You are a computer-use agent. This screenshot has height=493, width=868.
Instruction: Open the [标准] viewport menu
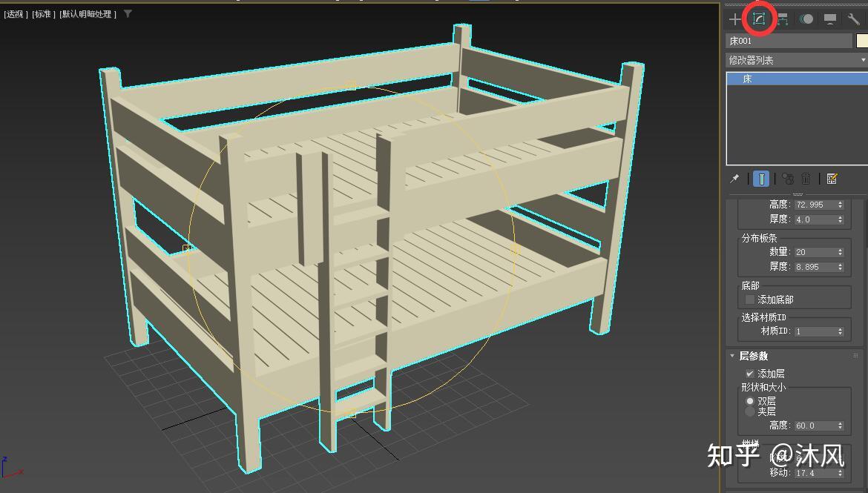point(44,14)
